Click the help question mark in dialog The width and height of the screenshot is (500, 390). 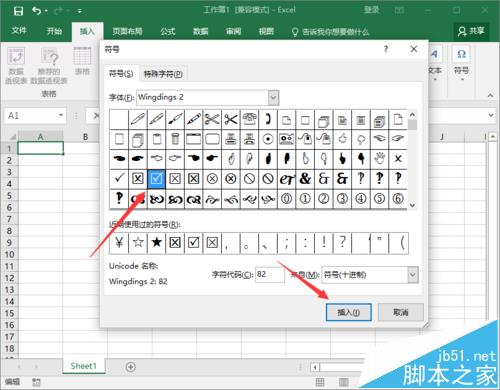point(386,49)
